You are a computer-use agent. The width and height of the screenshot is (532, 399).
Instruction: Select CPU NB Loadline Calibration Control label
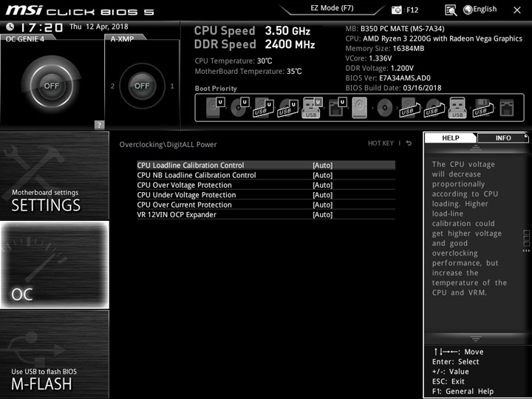click(x=197, y=175)
